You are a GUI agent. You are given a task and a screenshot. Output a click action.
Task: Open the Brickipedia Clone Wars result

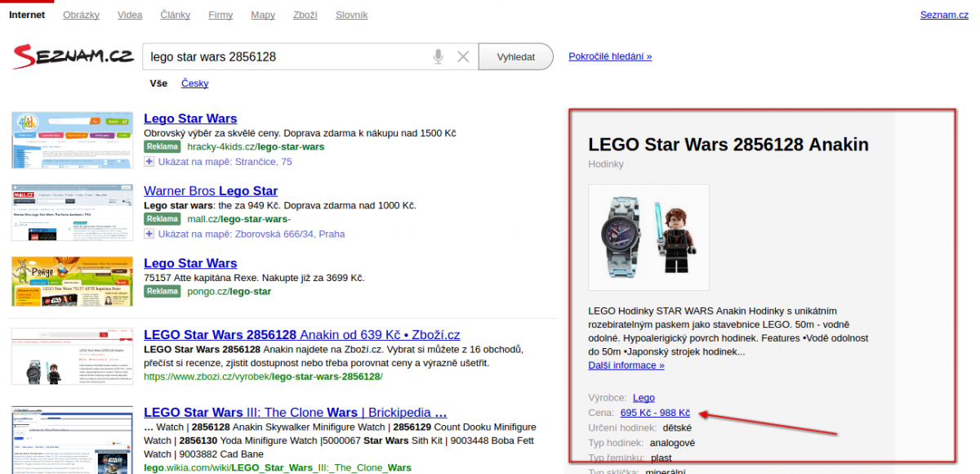coord(296,413)
